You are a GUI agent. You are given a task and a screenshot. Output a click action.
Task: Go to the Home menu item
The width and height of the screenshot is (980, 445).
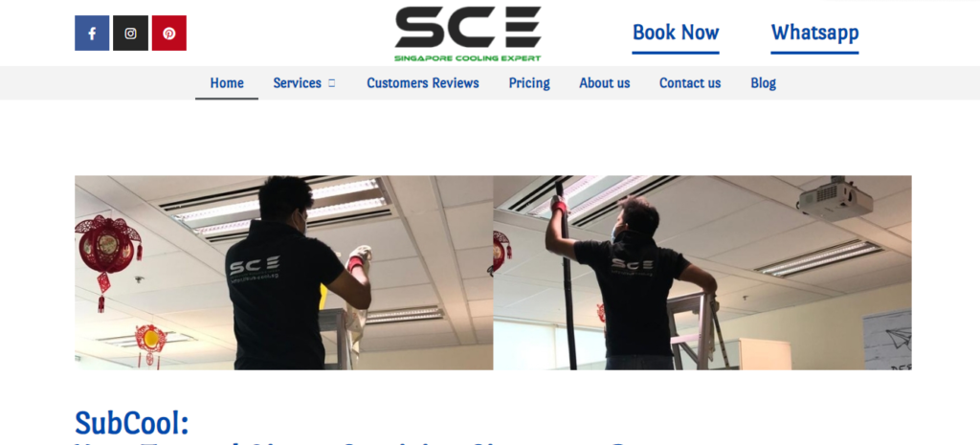pyautogui.click(x=227, y=83)
